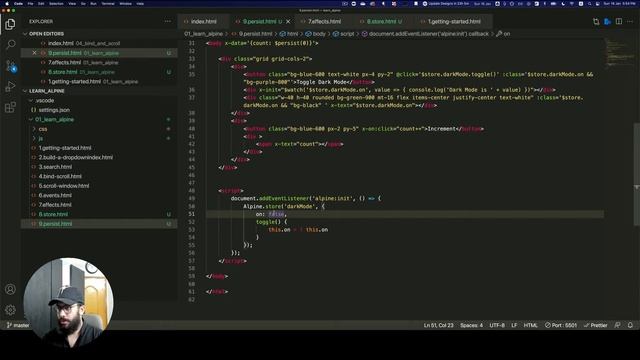Open macOS Spotlight search icon
This screenshot has height=360, width=640.
[x=589, y=3]
